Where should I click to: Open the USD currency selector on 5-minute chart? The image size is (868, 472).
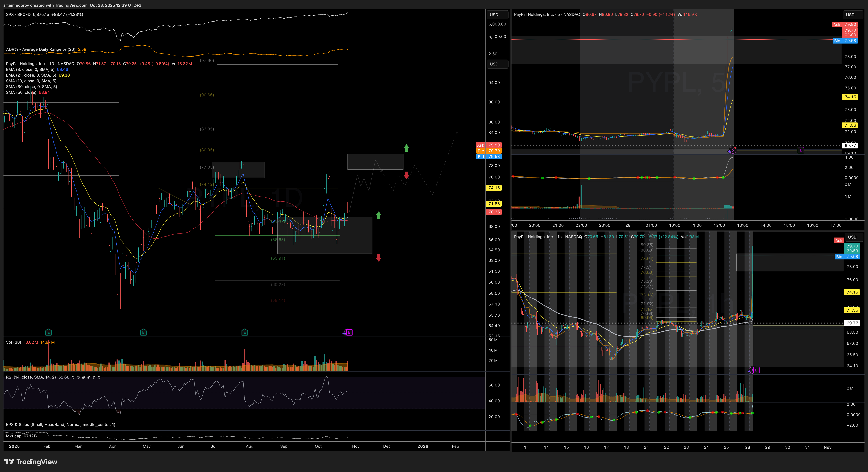coord(853,15)
